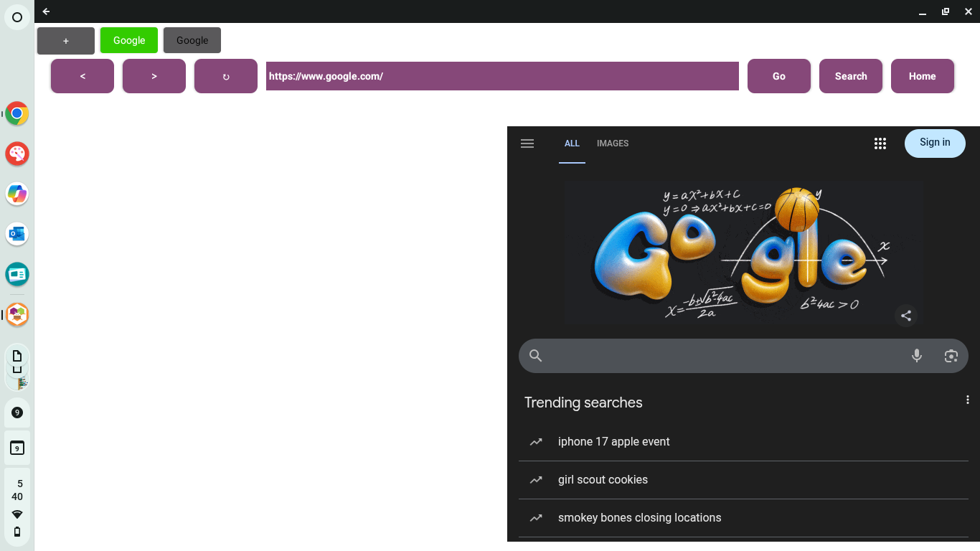This screenshot has height=551, width=980.
Task: Click the trend arrow beside iphone 17 apple event
Action: coord(536,442)
